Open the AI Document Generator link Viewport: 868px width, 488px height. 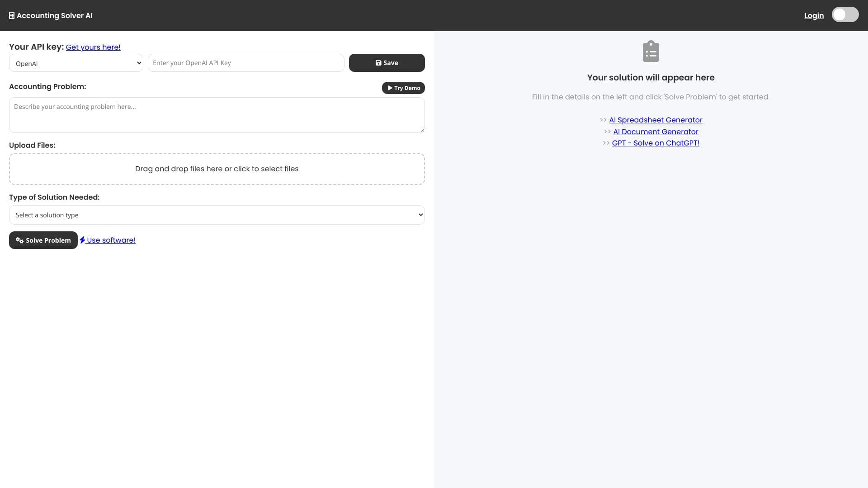pyautogui.click(x=656, y=131)
